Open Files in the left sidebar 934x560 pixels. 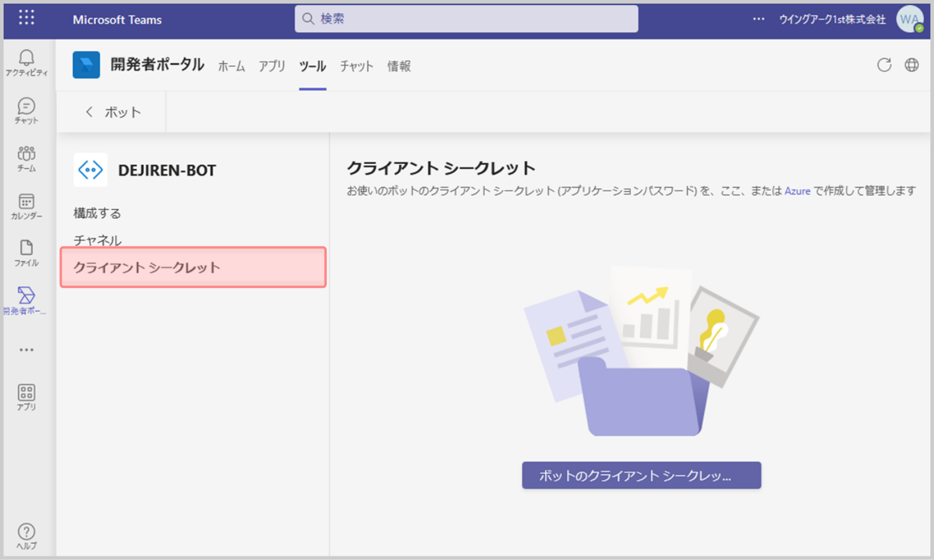26,253
